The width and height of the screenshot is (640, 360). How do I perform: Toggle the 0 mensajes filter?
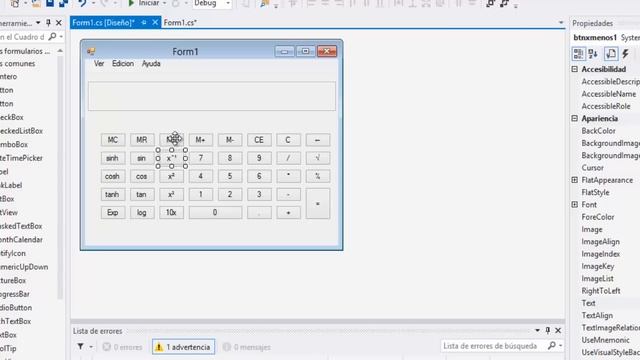pos(247,347)
